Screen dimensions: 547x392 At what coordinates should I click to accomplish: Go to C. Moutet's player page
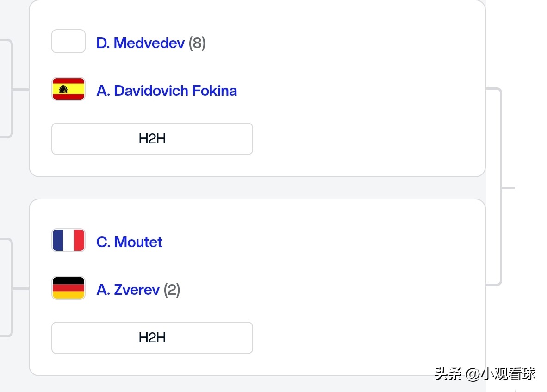[129, 242]
